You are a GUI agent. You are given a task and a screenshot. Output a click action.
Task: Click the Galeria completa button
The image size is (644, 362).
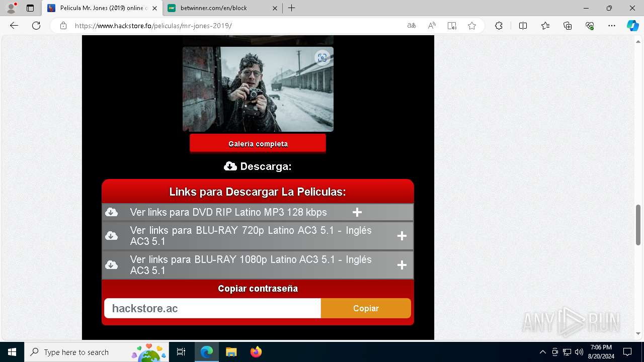pos(258,144)
